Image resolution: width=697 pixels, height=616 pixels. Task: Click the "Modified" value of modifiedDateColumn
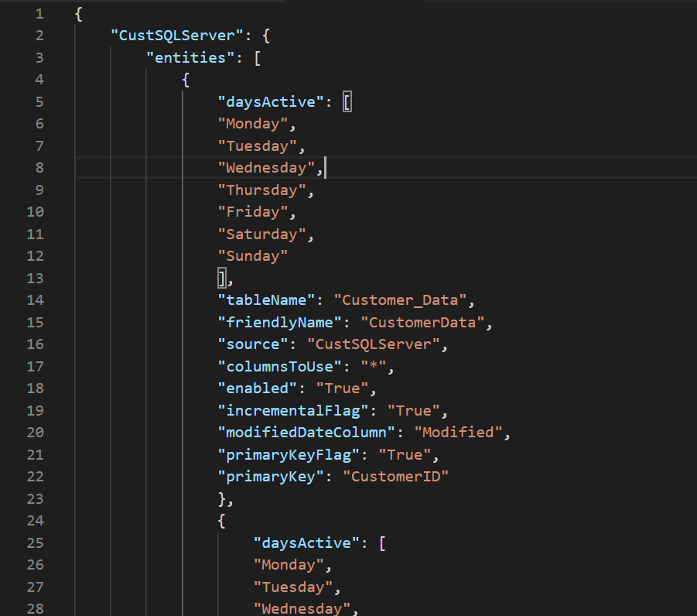click(x=459, y=432)
